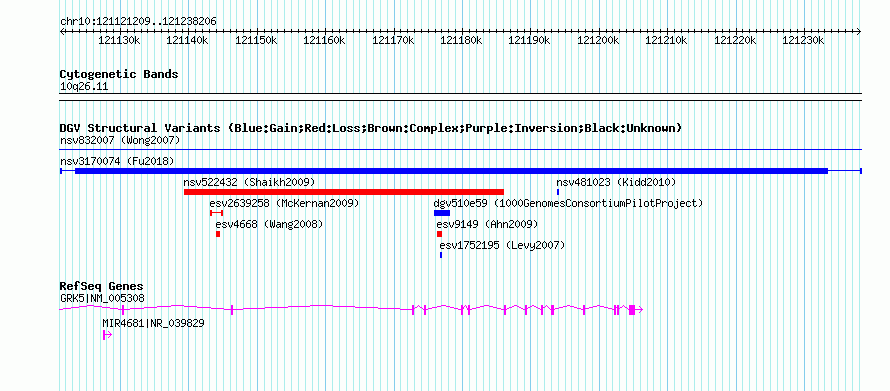Click the 121190k ruler tick label
890x391 pixels.
click(x=528, y=40)
